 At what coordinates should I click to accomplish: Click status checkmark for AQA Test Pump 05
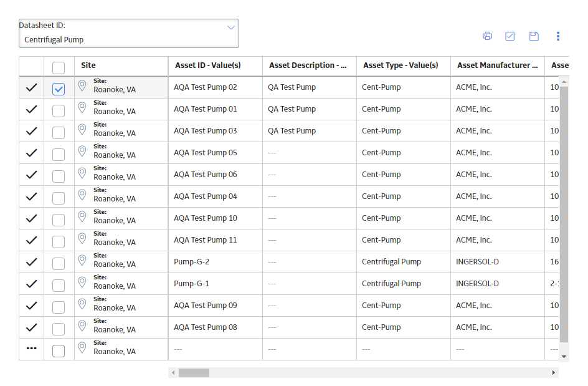coord(32,153)
